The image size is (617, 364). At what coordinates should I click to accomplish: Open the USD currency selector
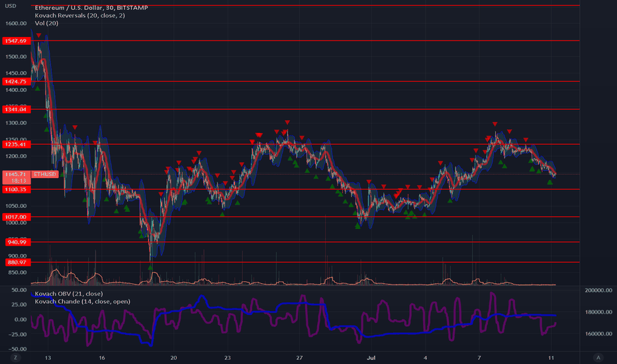tap(11, 6)
